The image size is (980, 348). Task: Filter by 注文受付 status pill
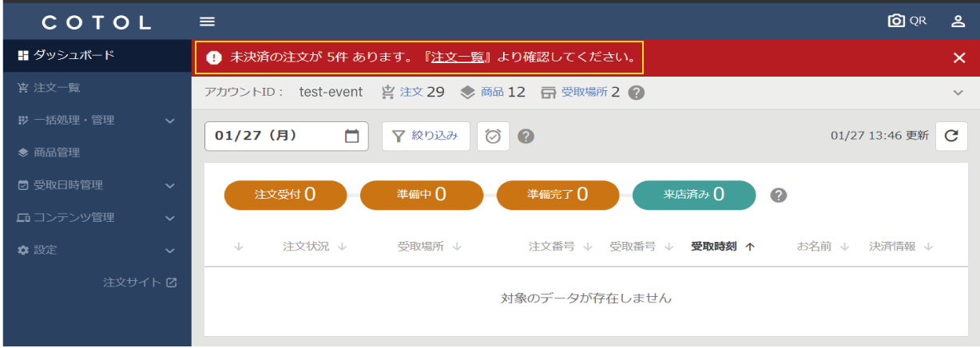tap(285, 195)
